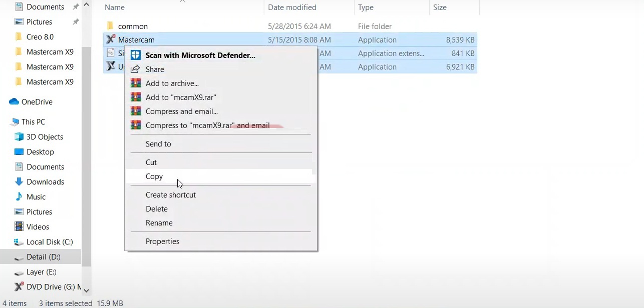Choose Rename in the context menu
This screenshot has height=308, width=644.
(x=159, y=223)
